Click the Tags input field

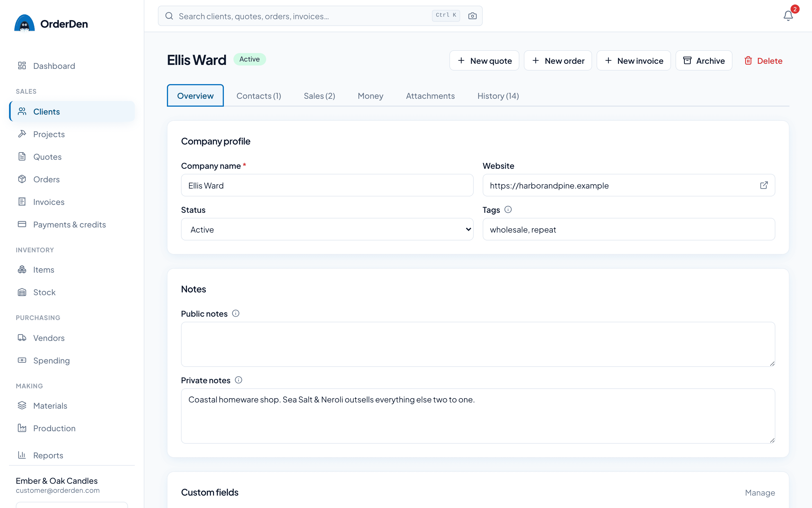pyautogui.click(x=628, y=229)
